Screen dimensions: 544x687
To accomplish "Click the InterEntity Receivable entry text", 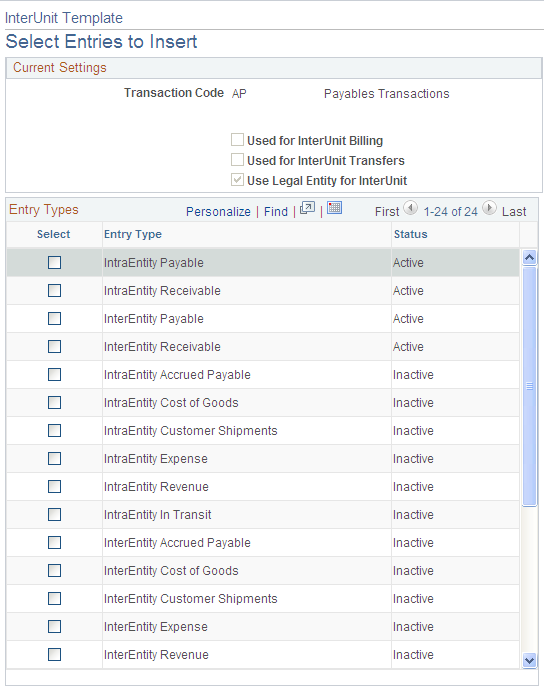I will (162, 347).
